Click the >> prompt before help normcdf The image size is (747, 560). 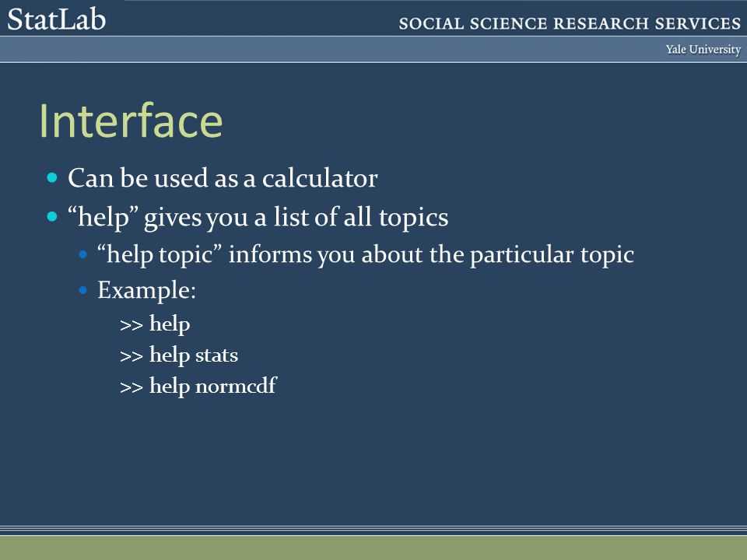click(x=132, y=387)
